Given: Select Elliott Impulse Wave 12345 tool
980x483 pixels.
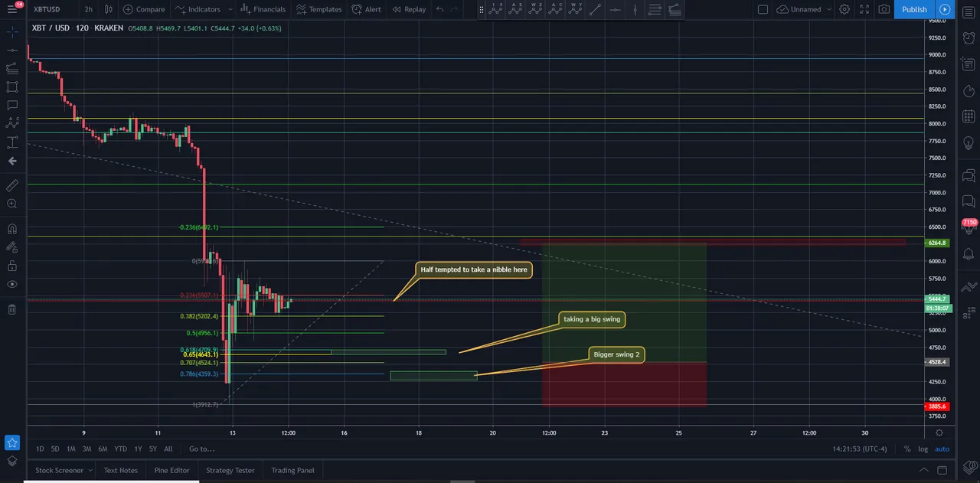Looking at the screenshot, I should (495, 9).
